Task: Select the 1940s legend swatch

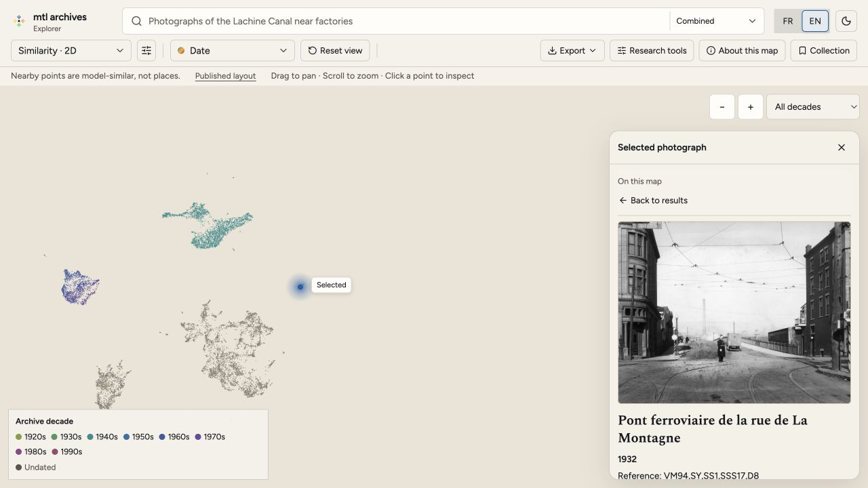Action: (90, 437)
